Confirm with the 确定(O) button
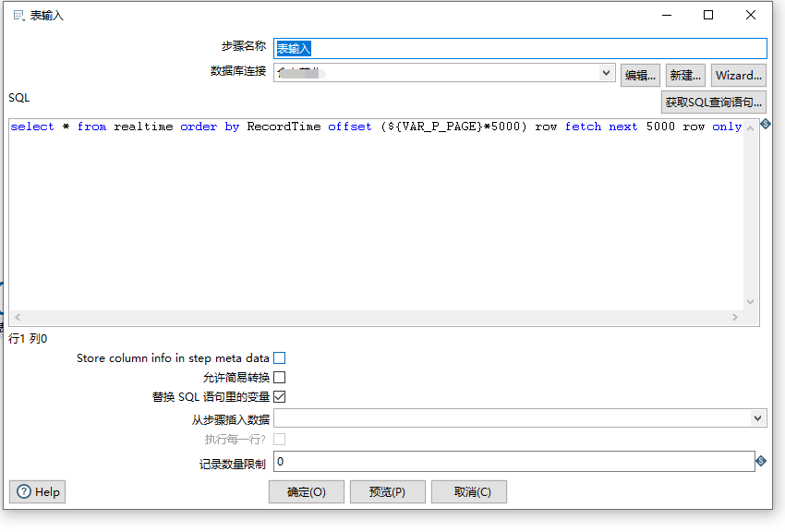The height and width of the screenshot is (532, 785). (x=307, y=492)
